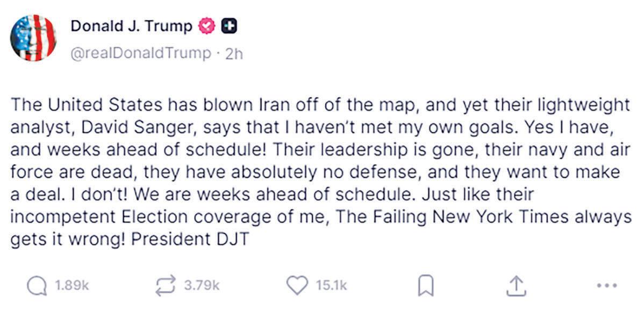The height and width of the screenshot is (309, 644).
Task: Click the 3.79k reposts count
Action: coord(202,286)
